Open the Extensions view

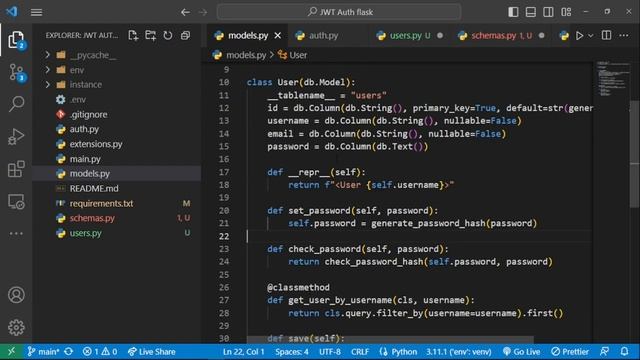[x=16, y=169]
